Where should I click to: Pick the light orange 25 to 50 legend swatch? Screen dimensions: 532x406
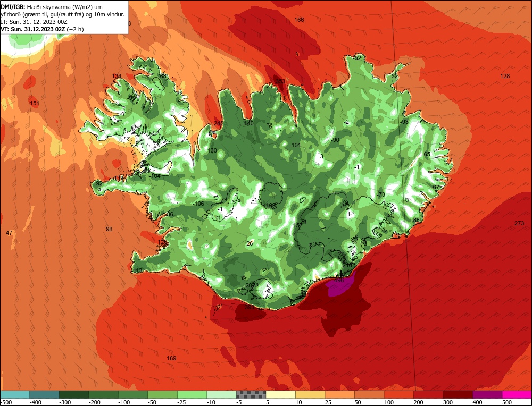pos(339,394)
